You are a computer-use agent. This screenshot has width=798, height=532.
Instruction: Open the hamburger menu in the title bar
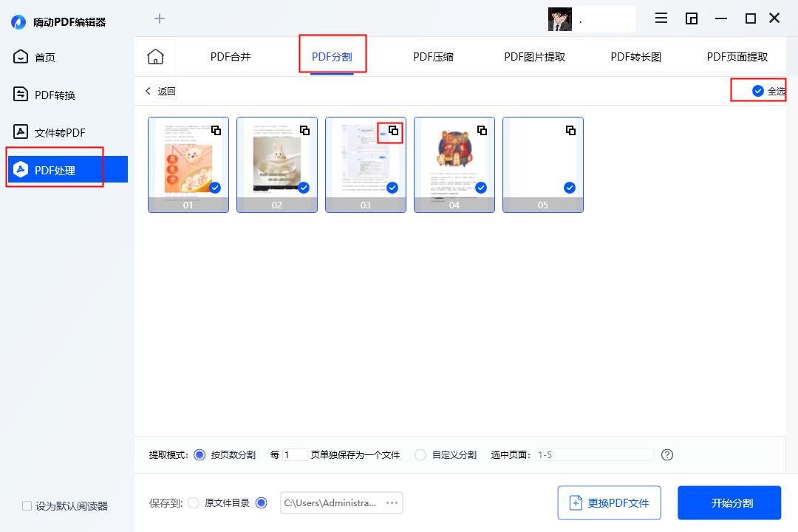(x=661, y=18)
